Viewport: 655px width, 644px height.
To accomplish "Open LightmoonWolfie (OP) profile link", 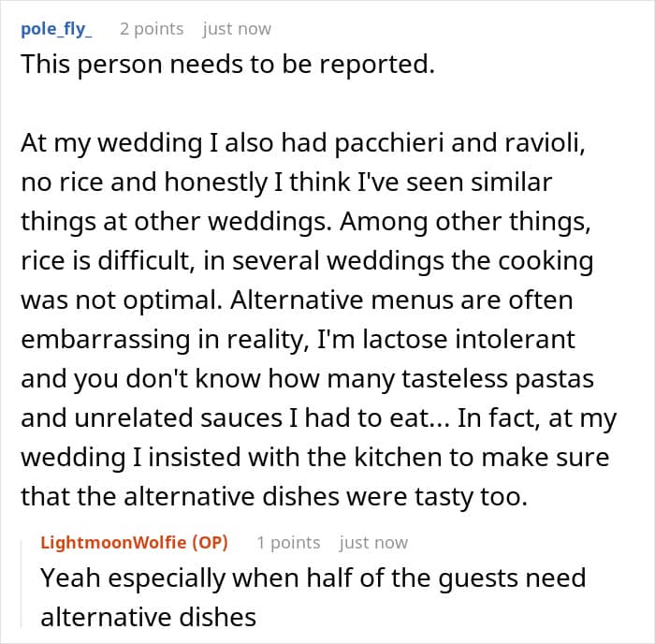I will click(134, 543).
